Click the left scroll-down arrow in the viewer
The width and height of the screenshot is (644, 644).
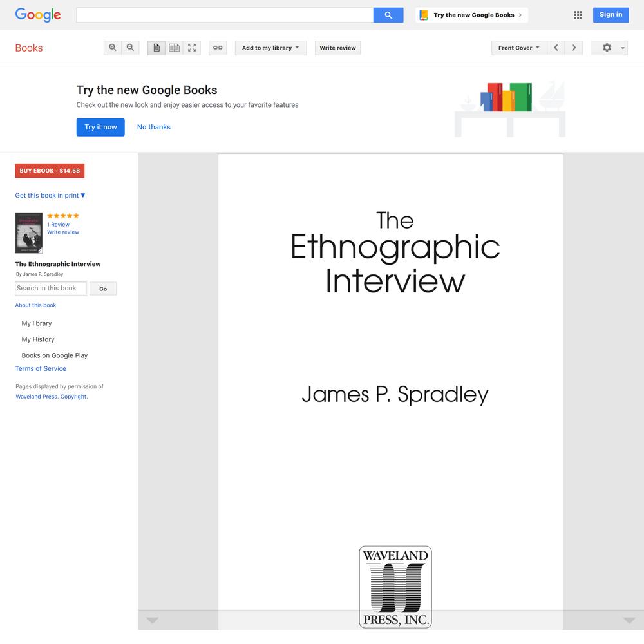153,620
